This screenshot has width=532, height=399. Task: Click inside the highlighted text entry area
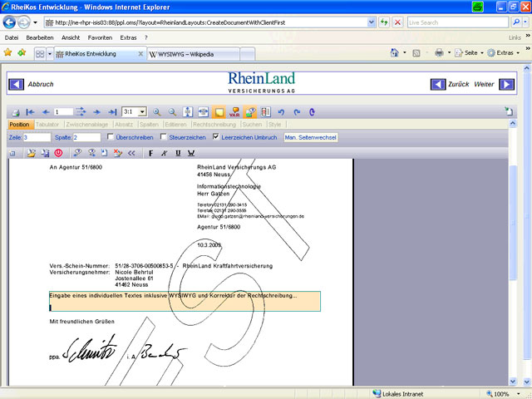click(185, 301)
